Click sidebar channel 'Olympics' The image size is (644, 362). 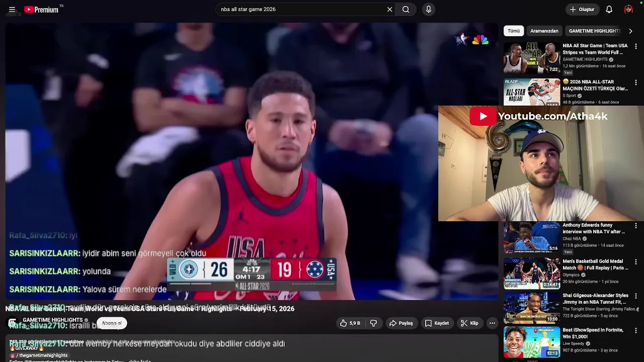click(x=571, y=275)
